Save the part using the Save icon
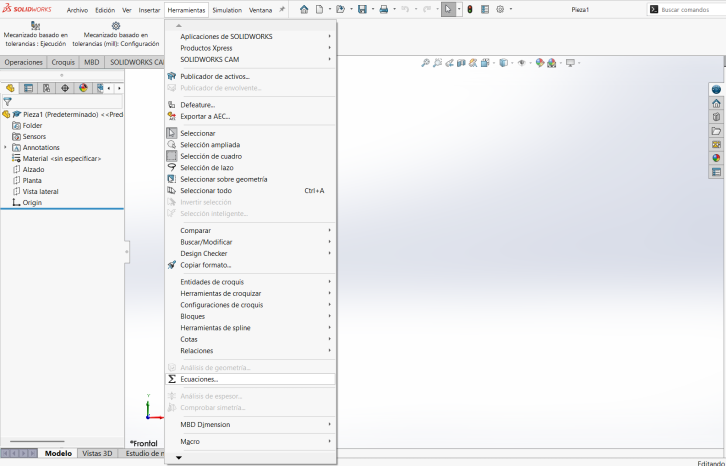The image size is (726, 466). pyautogui.click(x=363, y=9)
